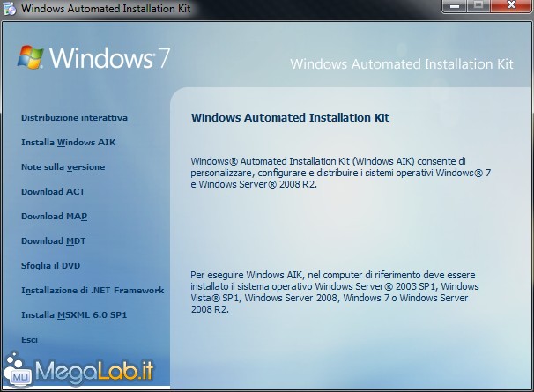534x392 pixels.
Task: Choose the Download MAP entry
Action: 54,216
